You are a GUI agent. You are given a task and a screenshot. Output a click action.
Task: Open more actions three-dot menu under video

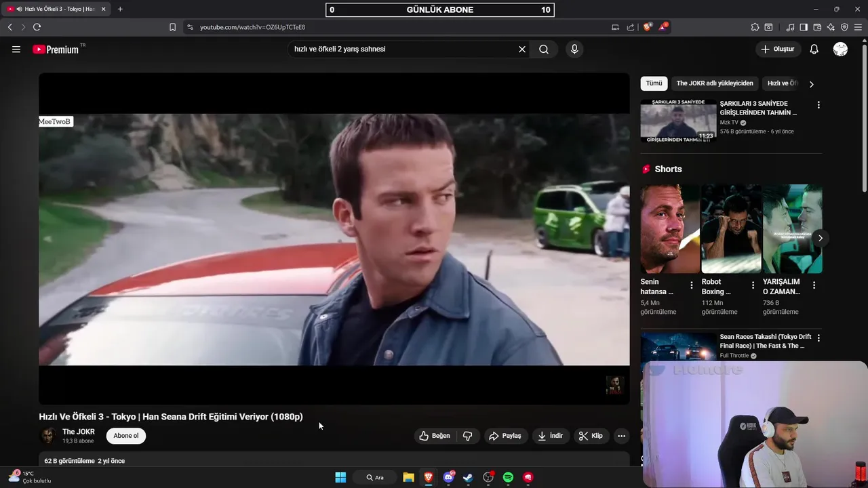click(x=621, y=436)
